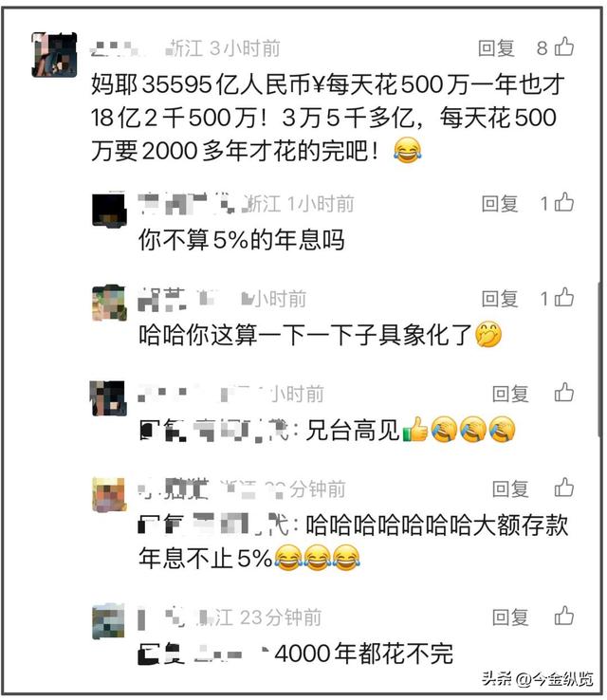The height and width of the screenshot is (700, 607).
Task: Like the '大额存款年息不止5%' comment
Action: tap(564, 488)
